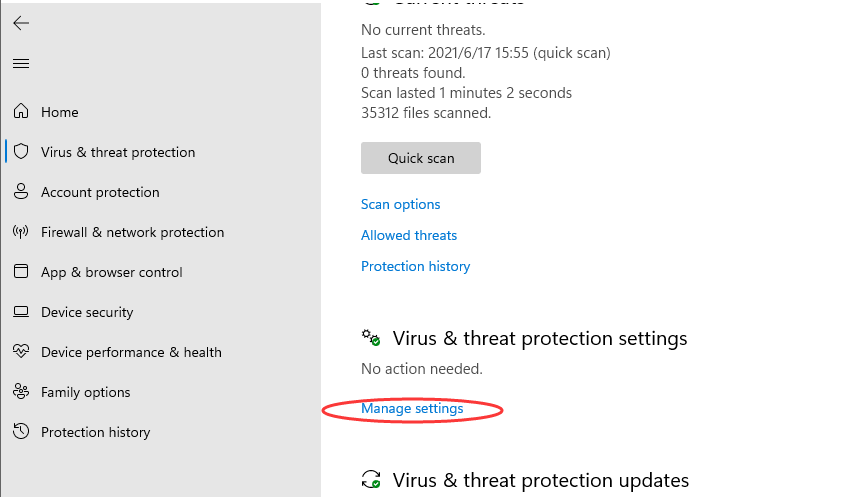
Task: Click the Home house icon
Action: [x=21, y=112]
